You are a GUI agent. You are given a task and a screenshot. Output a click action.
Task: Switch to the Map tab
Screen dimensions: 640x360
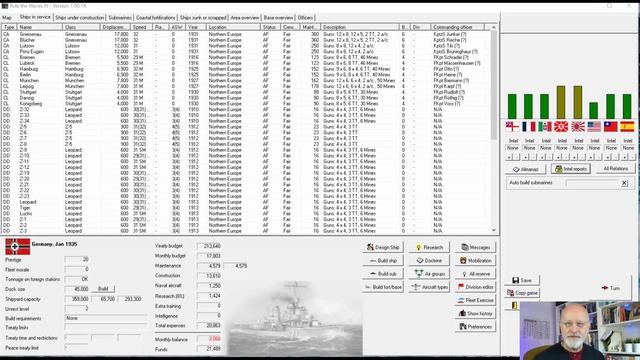point(7,18)
